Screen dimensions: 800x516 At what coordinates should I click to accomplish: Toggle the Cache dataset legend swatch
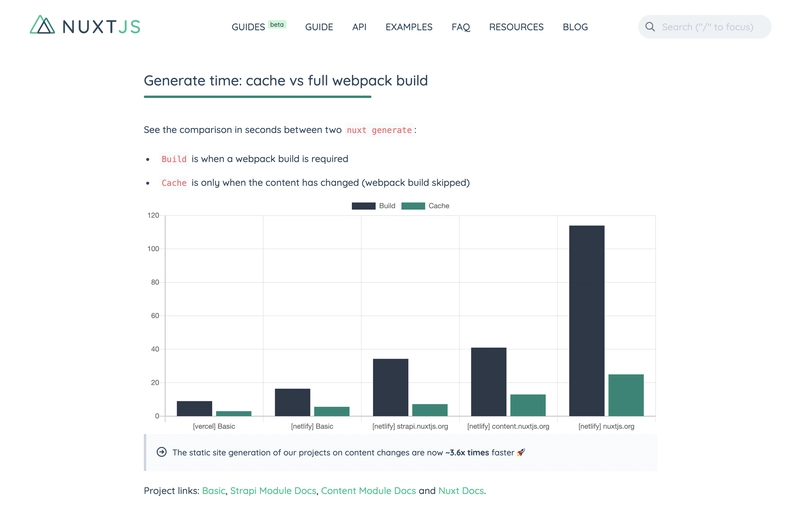(413, 206)
